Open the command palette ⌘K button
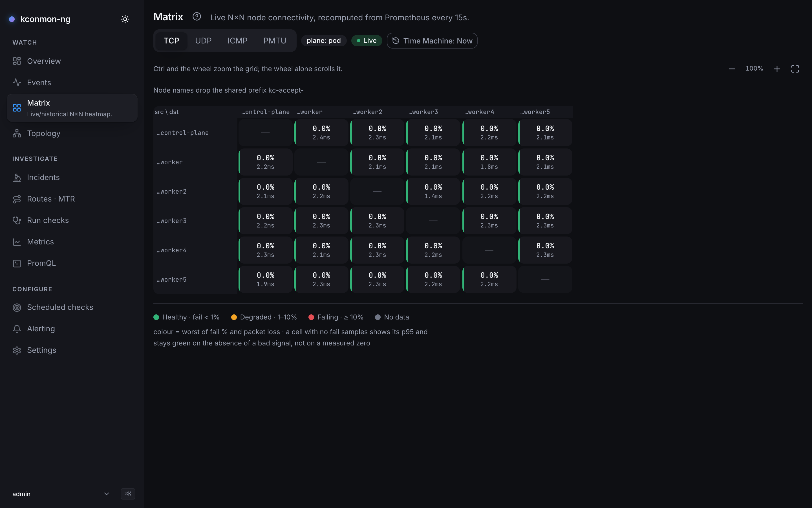This screenshot has width=812, height=508. click(128, 494)
